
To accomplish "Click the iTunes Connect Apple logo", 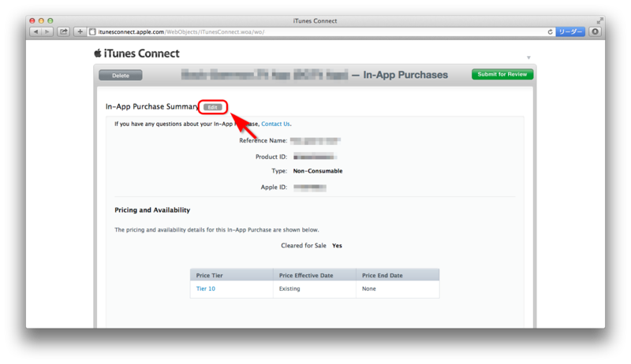I will (x=97, y=53).
